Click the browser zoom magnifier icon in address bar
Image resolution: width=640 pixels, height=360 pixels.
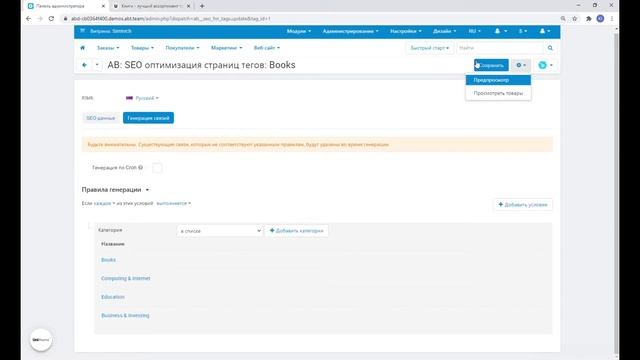pyautogui.click(x=563, y=18)
